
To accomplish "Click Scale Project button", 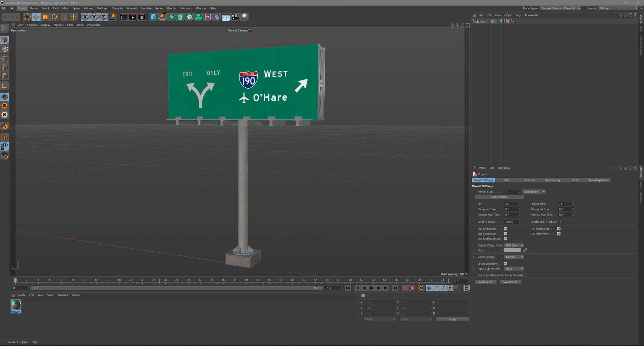I will 499,197.
